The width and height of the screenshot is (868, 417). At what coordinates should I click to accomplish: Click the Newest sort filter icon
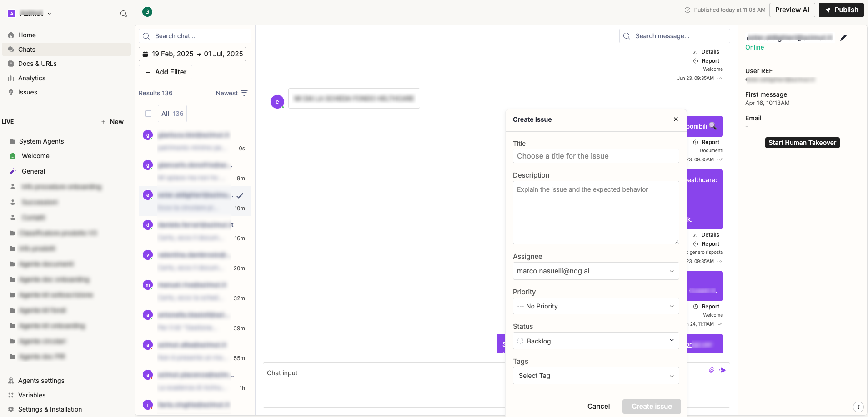pyautogui.click(x=244, y=93)
